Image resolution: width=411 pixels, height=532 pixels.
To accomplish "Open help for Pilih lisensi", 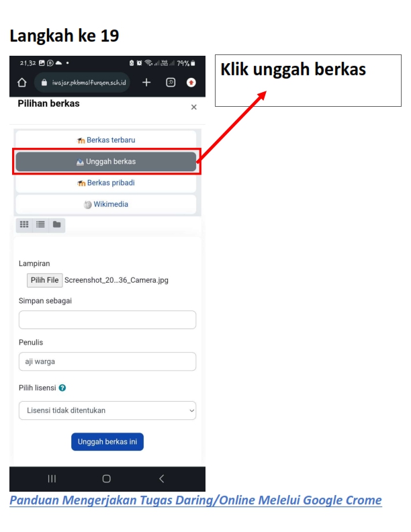I will tap(62, 388).
